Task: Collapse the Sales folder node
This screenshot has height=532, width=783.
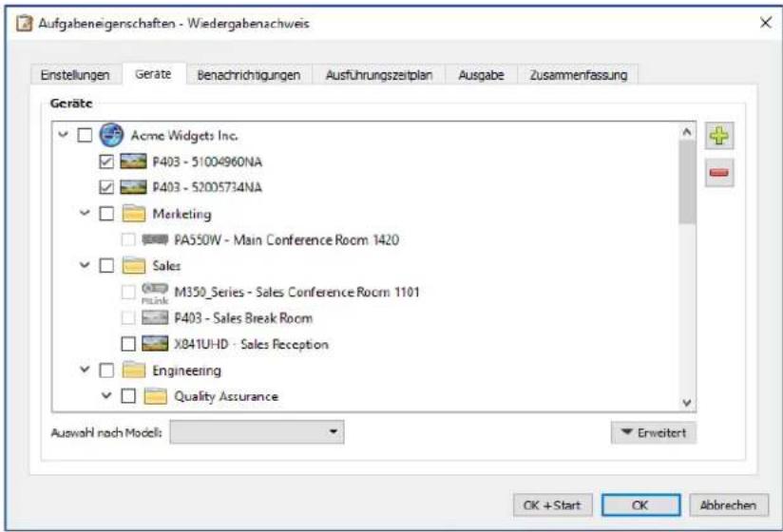Action: (85, 264)
